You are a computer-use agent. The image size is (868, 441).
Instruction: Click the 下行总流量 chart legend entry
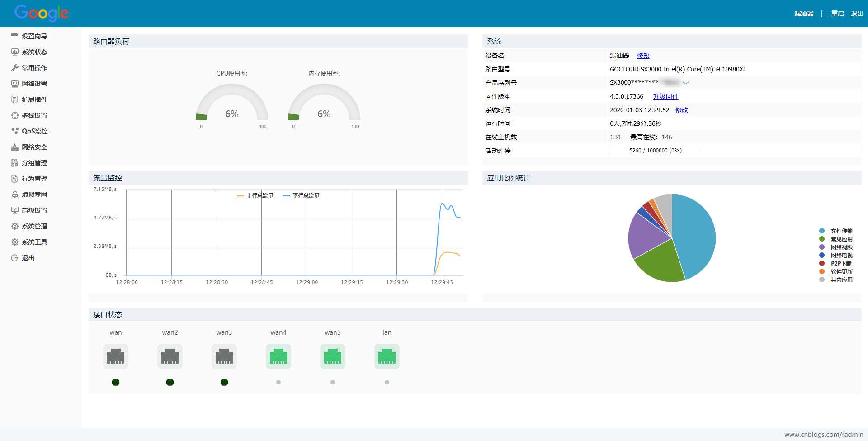coord(301,196)
